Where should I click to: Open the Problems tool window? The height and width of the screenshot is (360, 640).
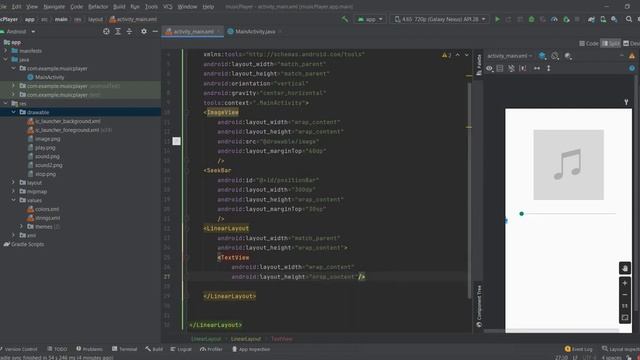[89, 349]
